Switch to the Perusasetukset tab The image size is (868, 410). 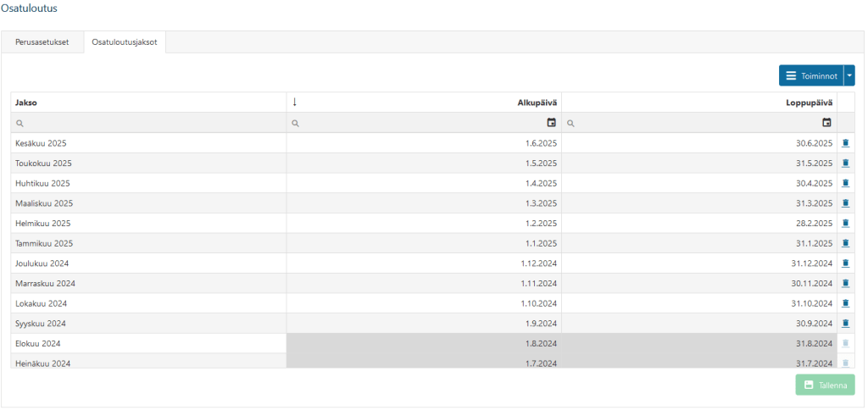(x=42, y=42)
